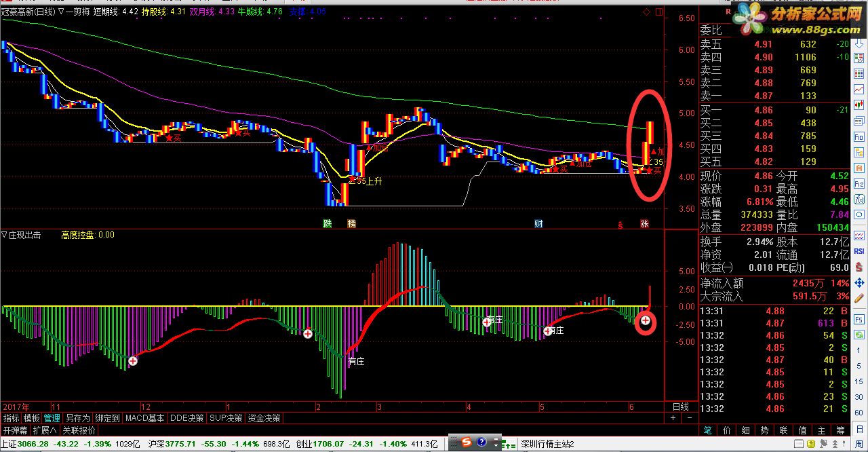Select the 1-minute period button

click(x=858, y=351)
